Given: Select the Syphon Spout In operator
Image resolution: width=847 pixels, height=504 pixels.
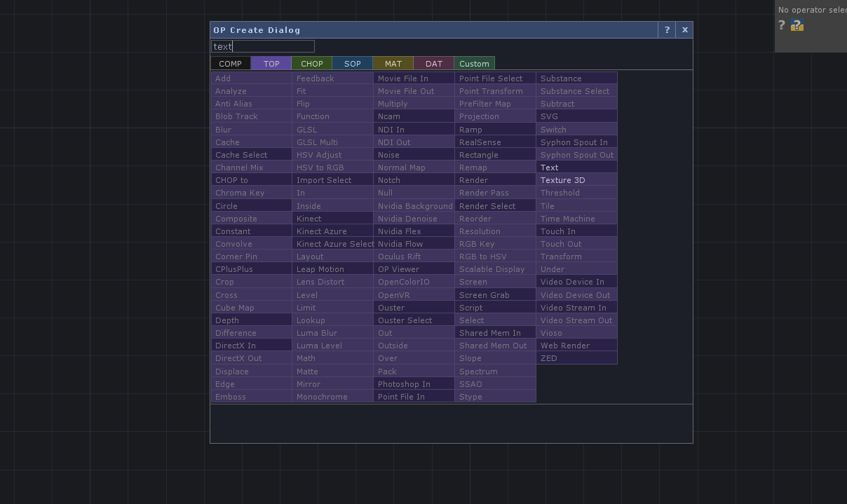Looking at the screenshot, I should [577, 142].
